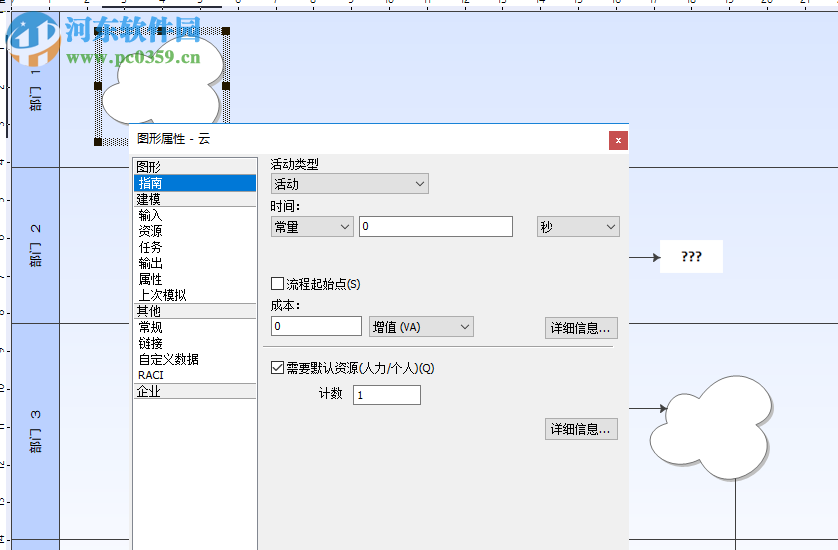Select the cloud shape in 部门 3
838x550 pixels.
pyautogui.click(x=711, y=428)
